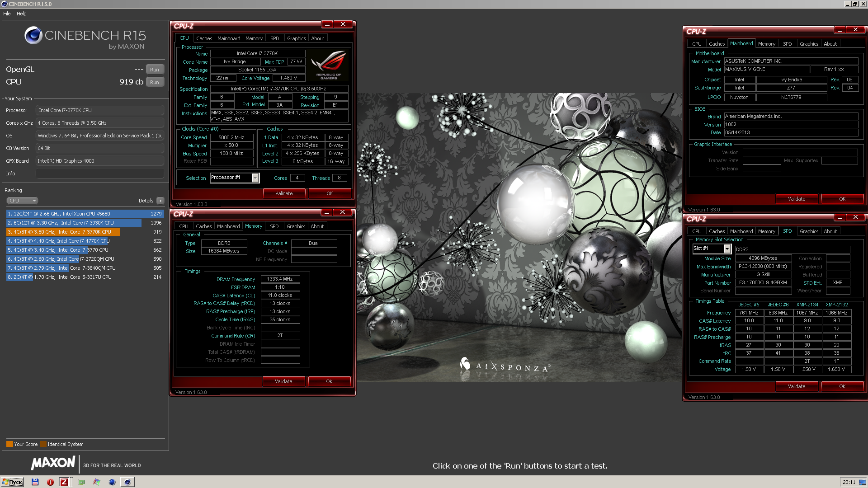The image size is (868, 488).
Task: Select ranking row Intel Core i7-4770K CPU
Action: (85, 241)
